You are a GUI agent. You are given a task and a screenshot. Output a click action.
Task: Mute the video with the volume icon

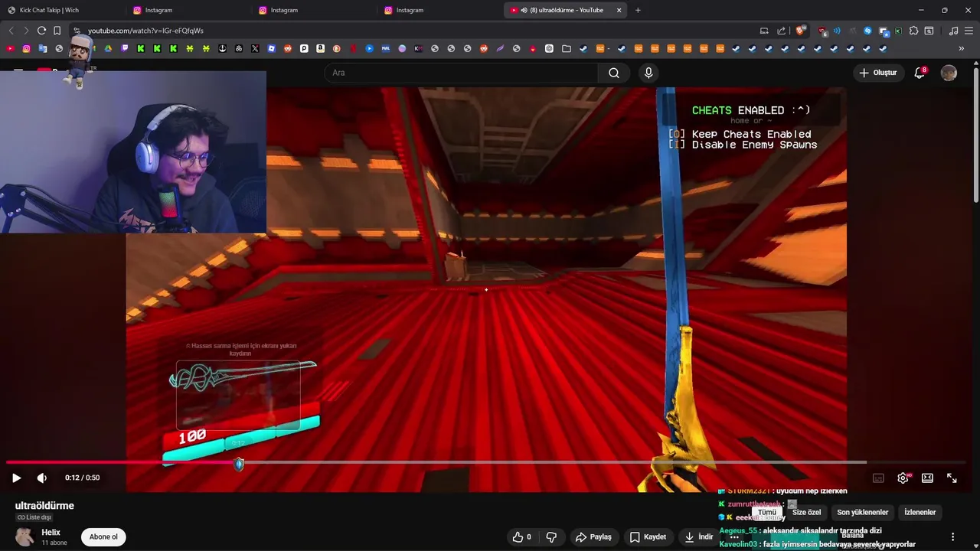41,478
